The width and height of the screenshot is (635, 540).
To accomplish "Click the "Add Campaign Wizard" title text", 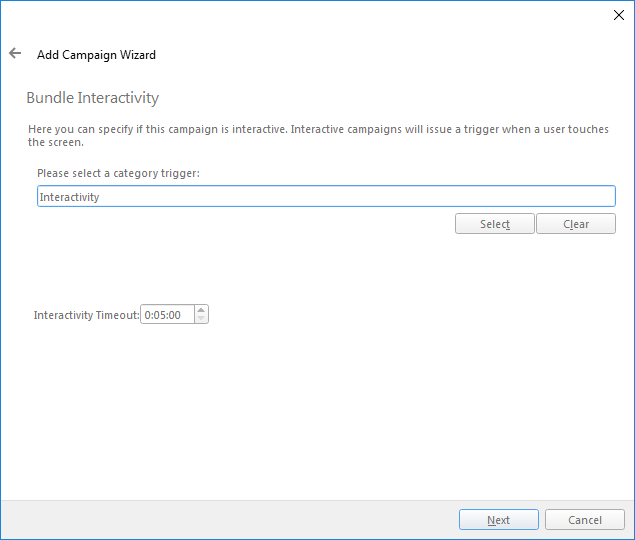I will click(96, 55).
